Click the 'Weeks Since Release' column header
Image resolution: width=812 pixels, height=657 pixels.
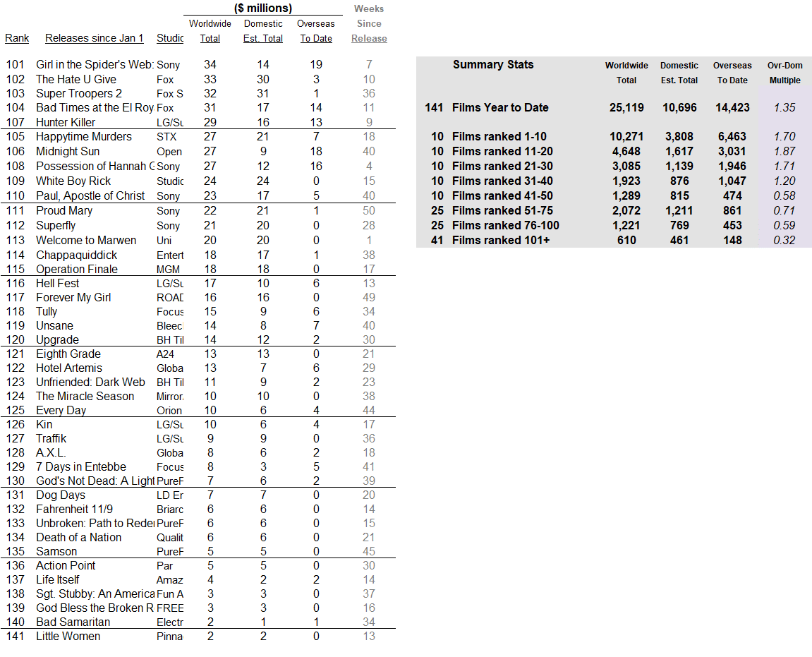(x=369, y=24)
